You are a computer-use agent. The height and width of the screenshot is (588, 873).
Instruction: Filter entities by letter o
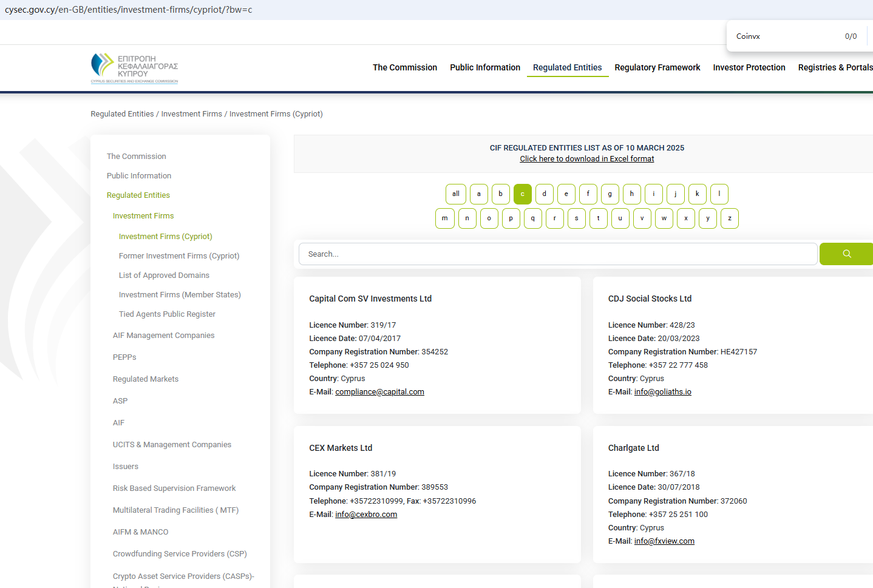489,218
